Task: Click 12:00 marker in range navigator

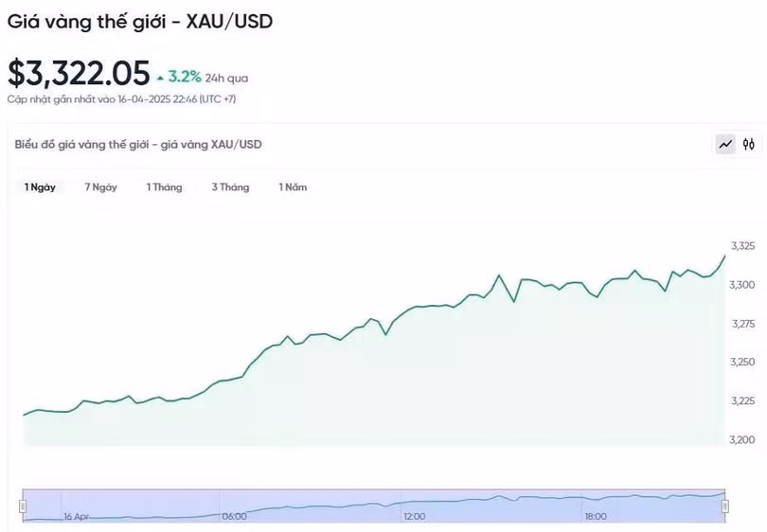Action: tap(414, 517)
